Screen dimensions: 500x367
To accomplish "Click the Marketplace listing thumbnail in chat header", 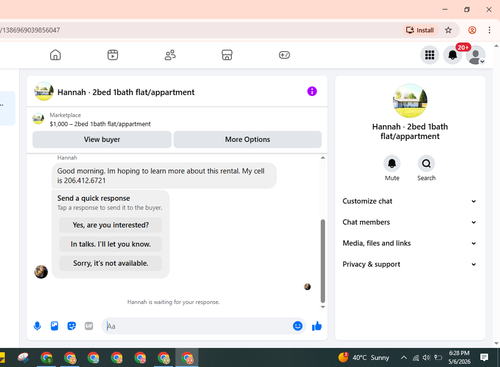I will click(38, 119).
